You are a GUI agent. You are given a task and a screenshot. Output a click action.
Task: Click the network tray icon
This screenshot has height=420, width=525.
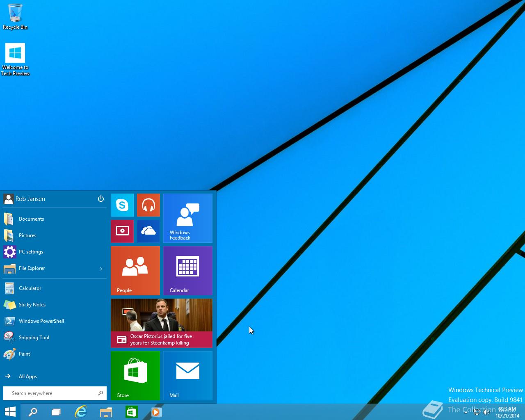[x=477, y=412]
